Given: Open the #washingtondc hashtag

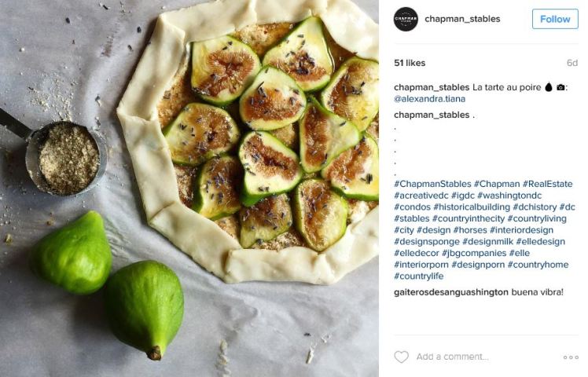Looking at the screenshot, I should click(x=509, y=196).
